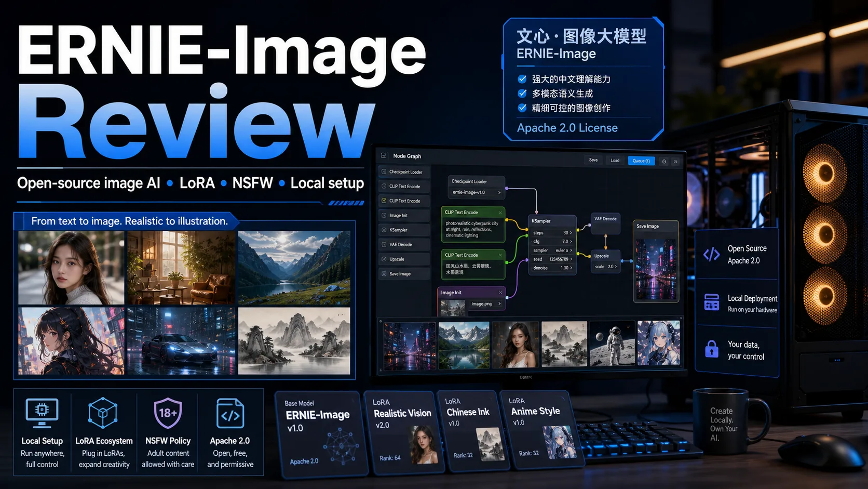Toggle the 多模态语义生成 checkmark

522,94
